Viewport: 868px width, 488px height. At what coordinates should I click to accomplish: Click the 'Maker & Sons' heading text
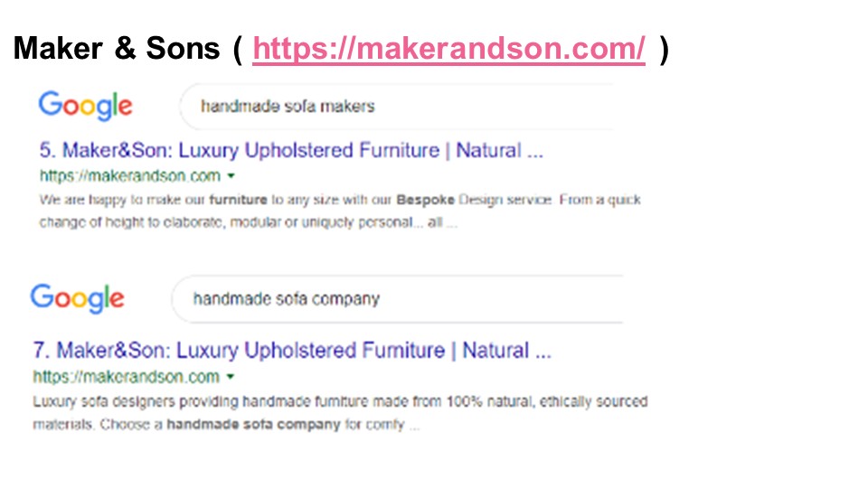pos(117,48)
